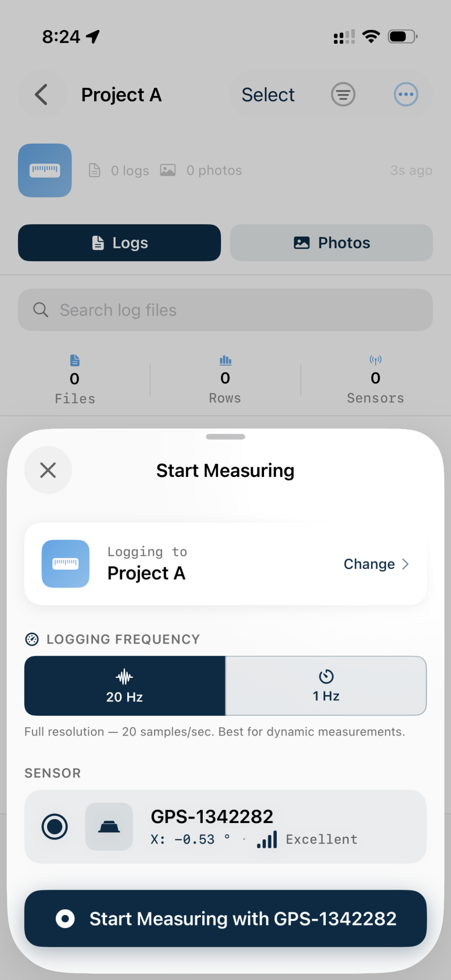Tap the sheet grabber handle at top
Image resolution: width=451 pixels, height=980 pixels.
pyautogui.click(x=225, y=437)
